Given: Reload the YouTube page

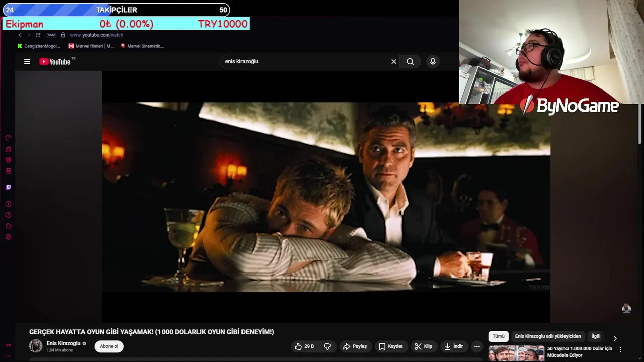Looking at the screenshot, I should tap(38, 35).
